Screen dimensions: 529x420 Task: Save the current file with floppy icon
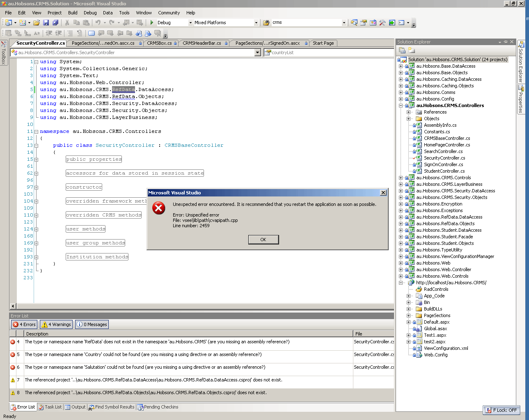point(46,23)
